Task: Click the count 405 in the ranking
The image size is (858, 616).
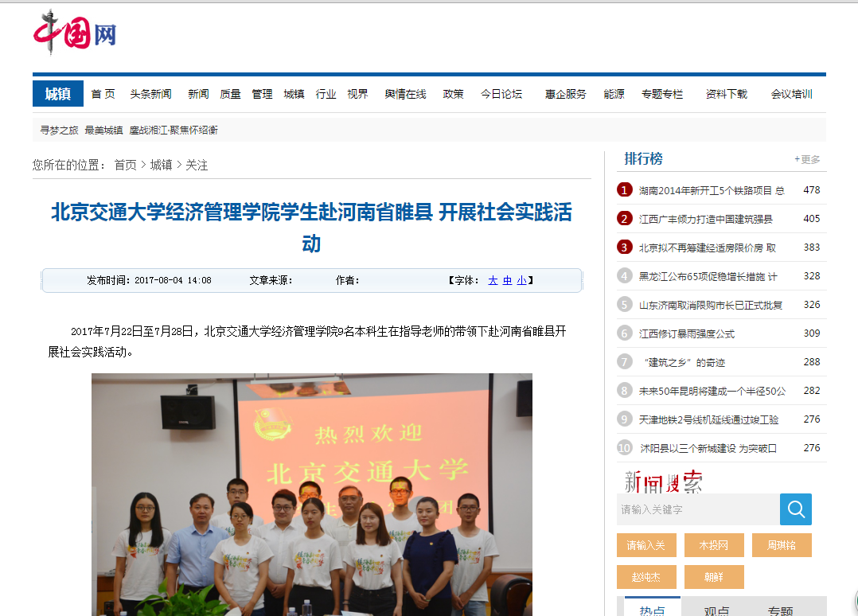Action: pos(812,218)
